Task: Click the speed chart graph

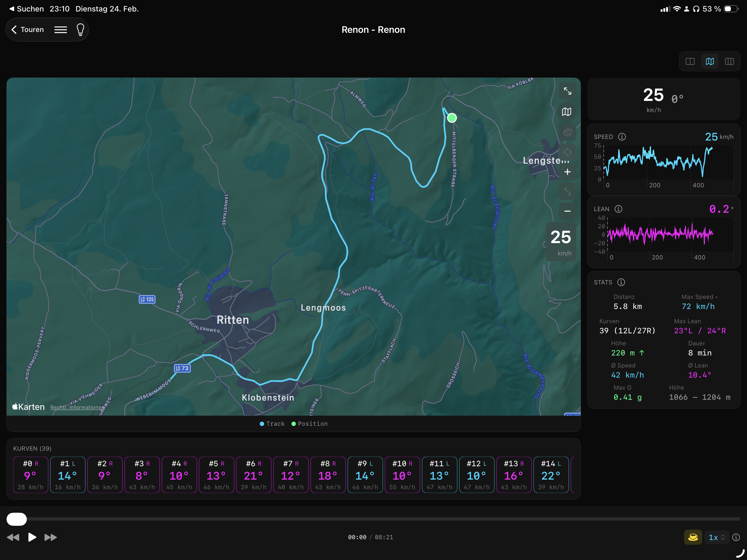Action: (669, 162)
